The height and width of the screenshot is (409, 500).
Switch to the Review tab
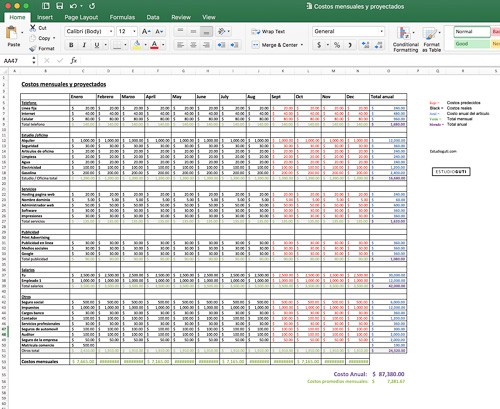pos(181,17)
